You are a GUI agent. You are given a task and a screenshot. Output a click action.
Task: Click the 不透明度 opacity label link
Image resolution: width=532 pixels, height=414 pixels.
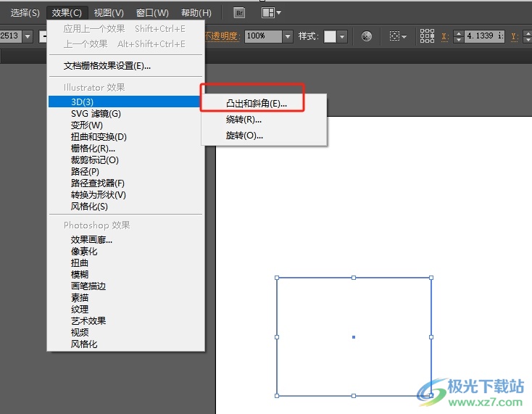coord(223,36)
